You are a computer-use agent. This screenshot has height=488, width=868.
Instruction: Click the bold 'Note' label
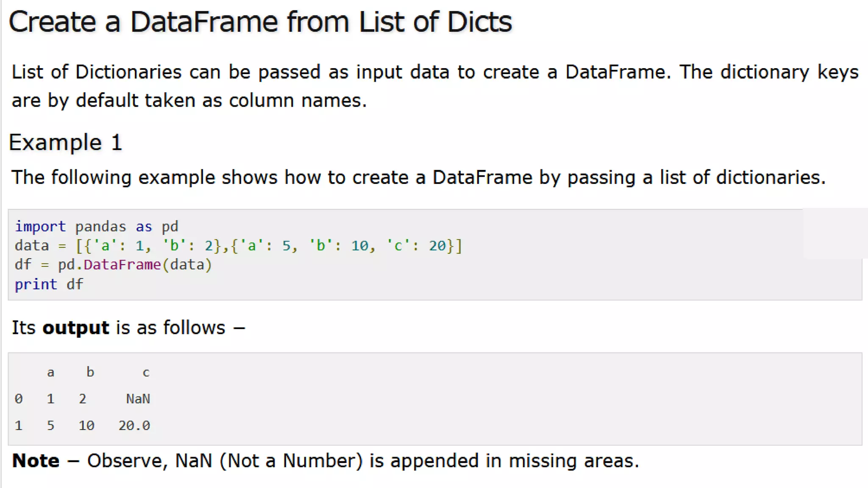pyautogui.click(x=36, y=461)
